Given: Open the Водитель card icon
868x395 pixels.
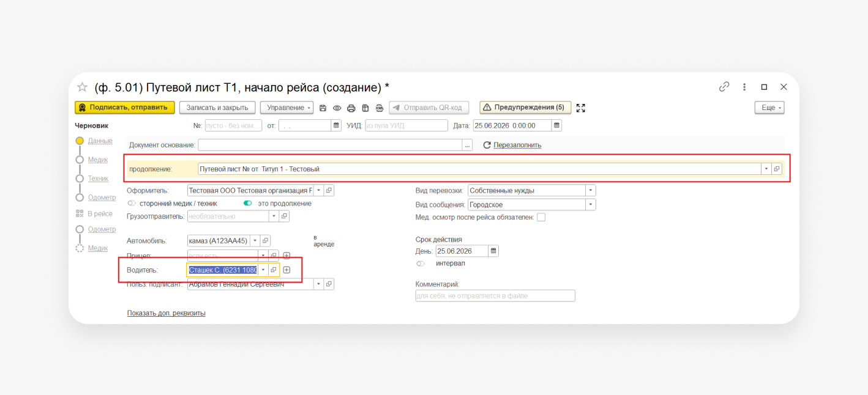Looking at the screenshot, I should click(x=274, y=270).
